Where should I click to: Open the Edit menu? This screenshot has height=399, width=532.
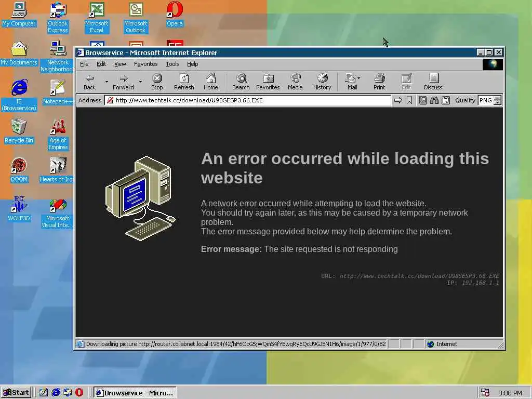(101, 64)
